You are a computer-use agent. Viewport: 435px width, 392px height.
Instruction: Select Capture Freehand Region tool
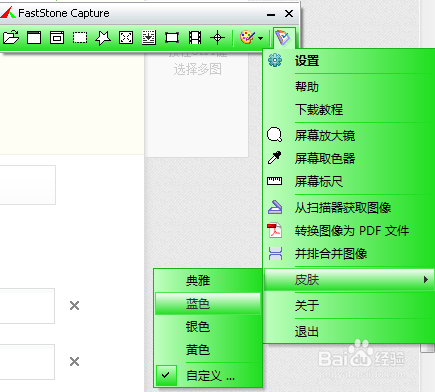pyautogui.click(x=103, y=37)
